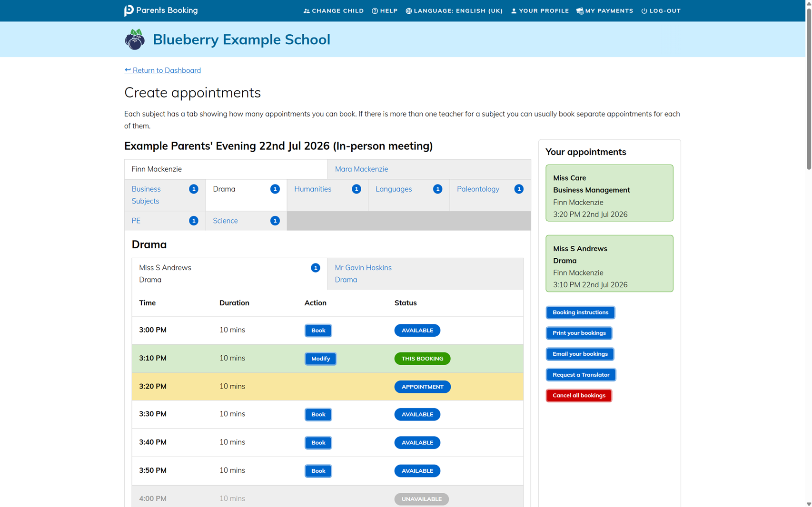This screenshot has width=812, height=507.
Task: Click the Blueberry Example School title
Action: tap(241, 39)
